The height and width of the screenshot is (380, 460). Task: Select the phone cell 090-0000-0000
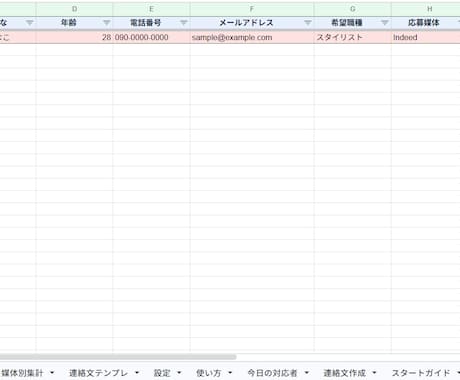click(151, 37)
